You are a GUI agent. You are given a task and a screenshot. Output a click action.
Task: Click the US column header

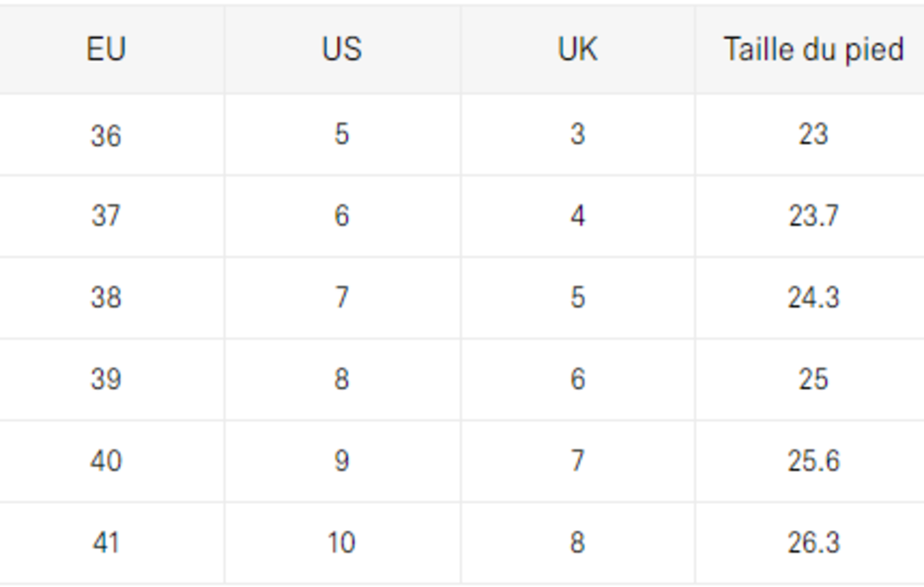341,49
